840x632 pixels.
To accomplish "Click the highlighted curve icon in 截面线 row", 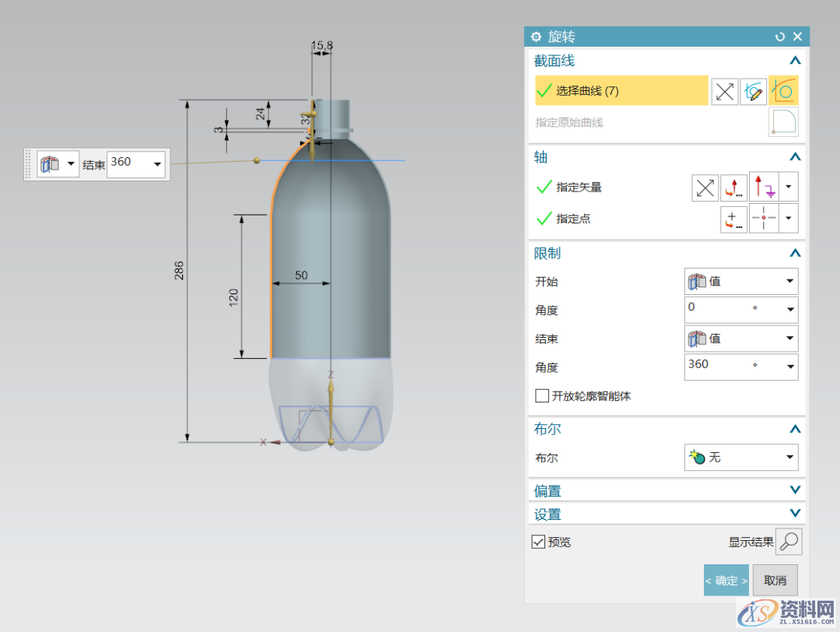I will tap(783, 91).
